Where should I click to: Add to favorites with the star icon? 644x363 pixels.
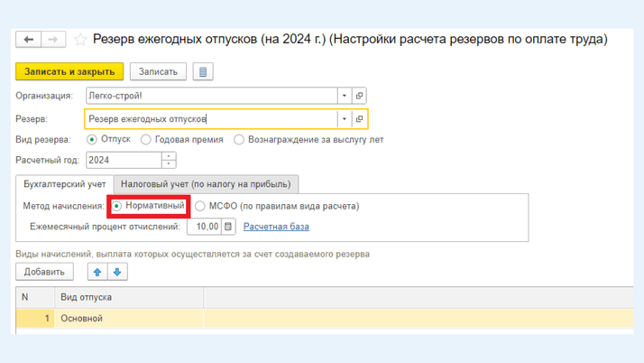pyautogui.click(x=80, y=40)
